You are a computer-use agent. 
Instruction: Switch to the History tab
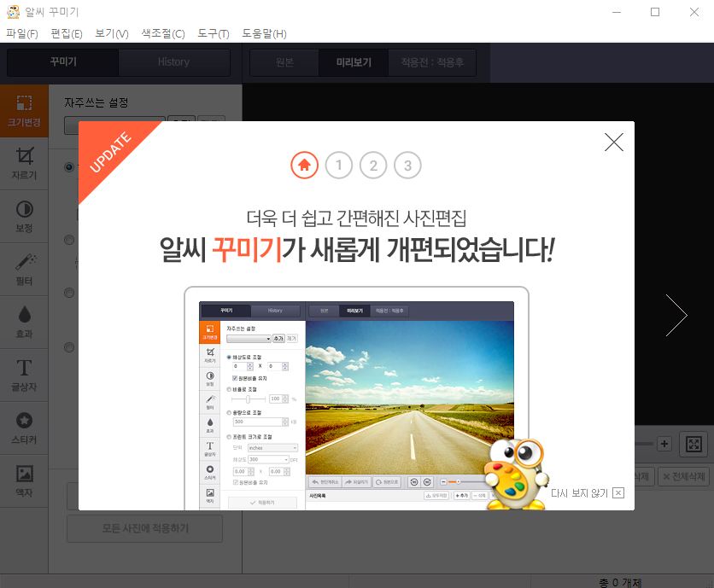[174, 62]
